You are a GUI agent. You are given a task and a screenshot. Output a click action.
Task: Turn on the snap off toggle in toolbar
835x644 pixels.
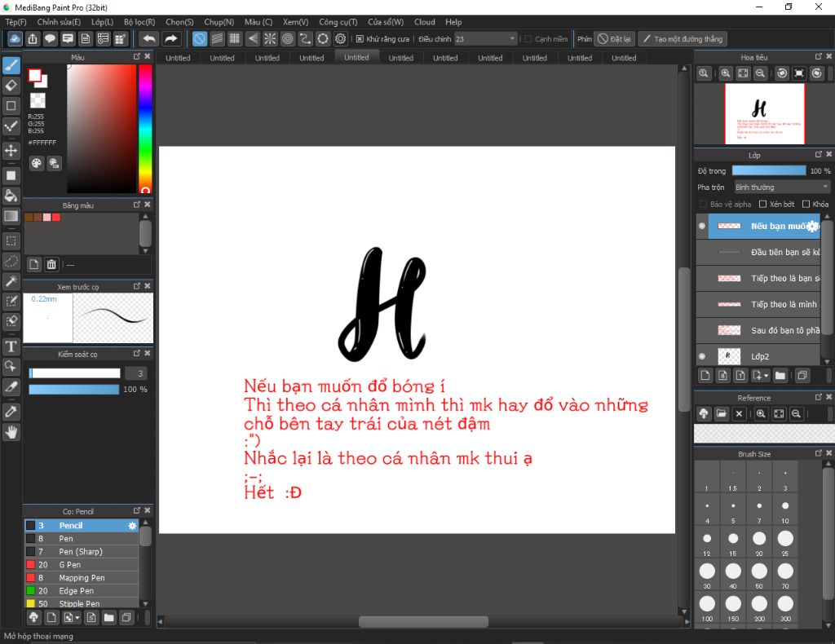click(199, 39)
